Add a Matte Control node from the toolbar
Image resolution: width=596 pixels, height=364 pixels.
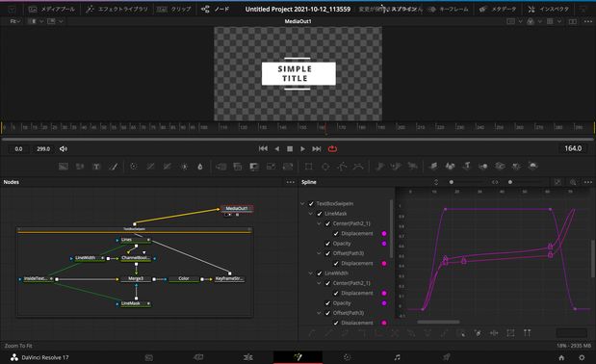point(254,166)
